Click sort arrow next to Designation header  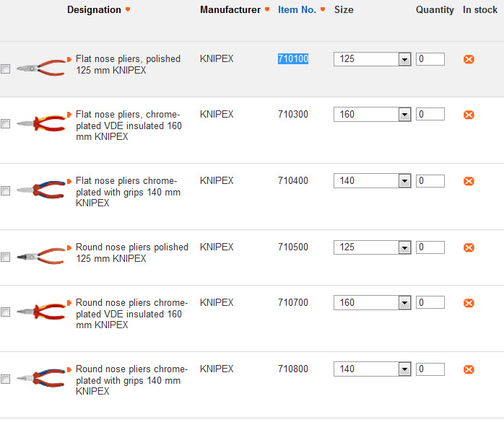pyautogui.click(x=128, y=10)
